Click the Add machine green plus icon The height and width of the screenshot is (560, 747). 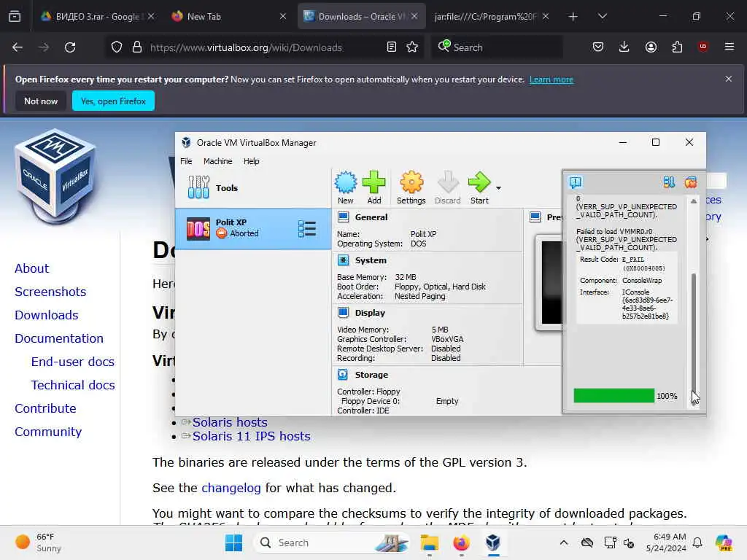pos(374,187)
